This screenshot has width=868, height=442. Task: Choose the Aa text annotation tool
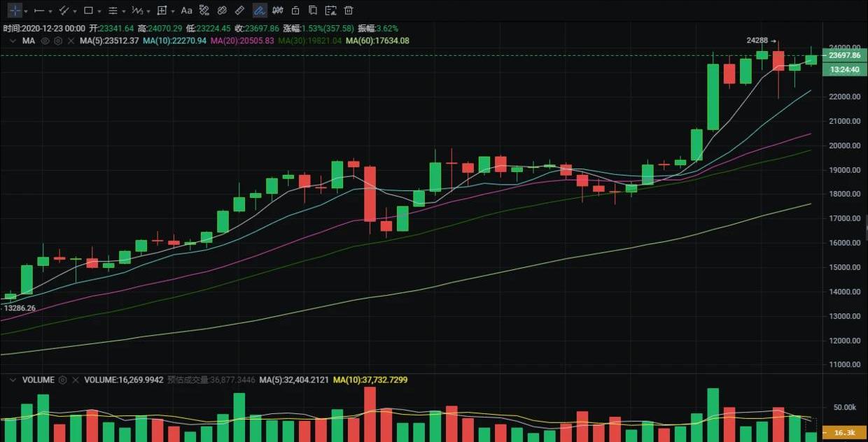[x=186, y=10]
